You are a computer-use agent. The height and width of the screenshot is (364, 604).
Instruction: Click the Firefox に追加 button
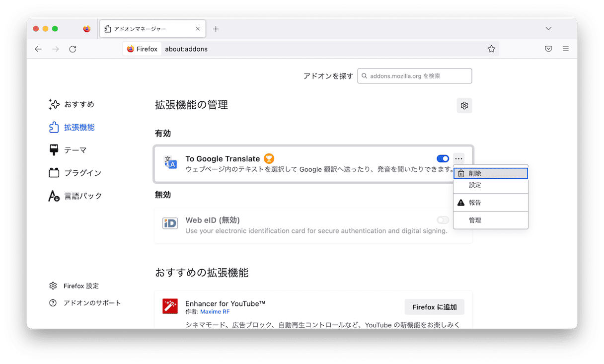coord(435,307)
